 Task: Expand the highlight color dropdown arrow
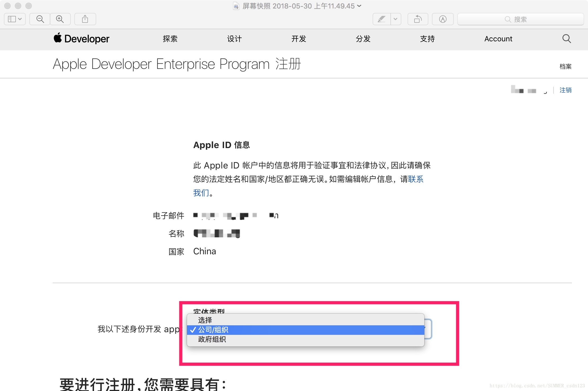[396, 19]
